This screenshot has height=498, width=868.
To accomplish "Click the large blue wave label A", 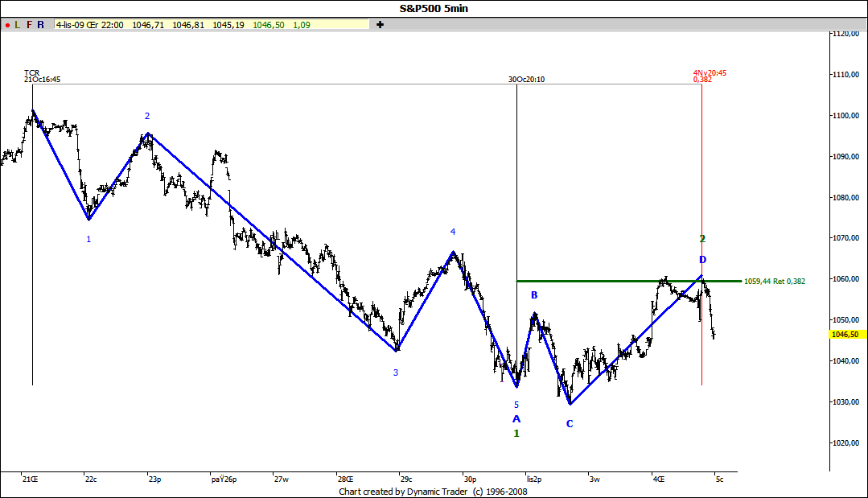I will pos(516,419).
